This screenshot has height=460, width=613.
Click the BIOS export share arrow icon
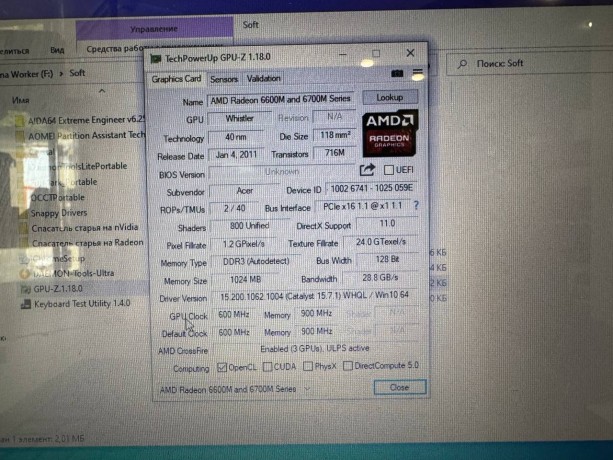[367, 170]
